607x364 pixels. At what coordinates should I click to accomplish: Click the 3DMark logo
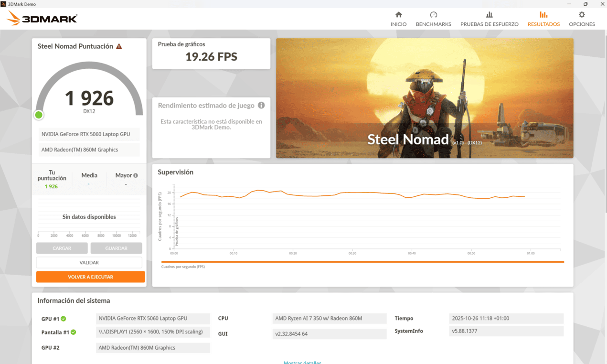[42, 19]
